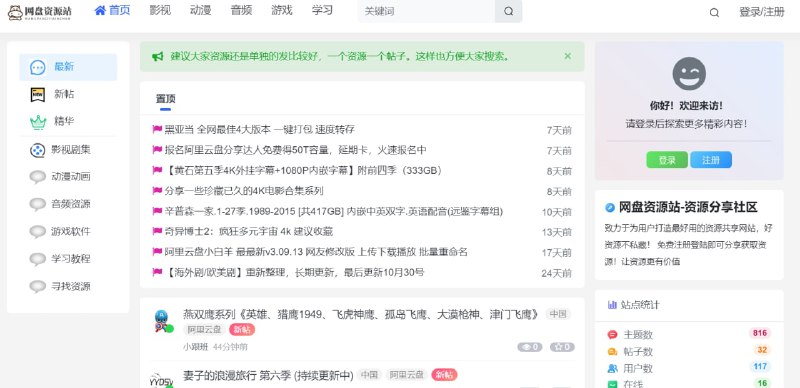The width and height of the screenshot is (800, 388).
Task: Click the 帖子数 statistic icon
Action: pyautogui.click(x=612, y=352)
